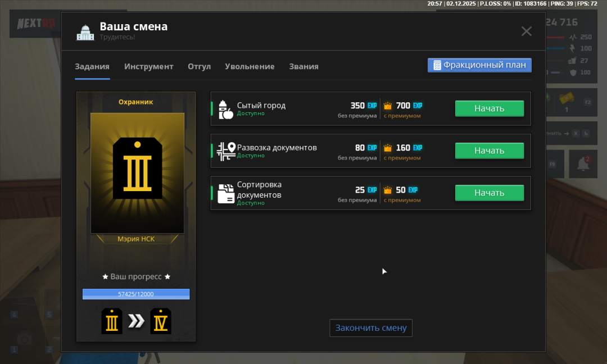Screen dimensions: 607x364
Task: Click the 57425/12000 progress bar
Action: [x=136, y=294]
